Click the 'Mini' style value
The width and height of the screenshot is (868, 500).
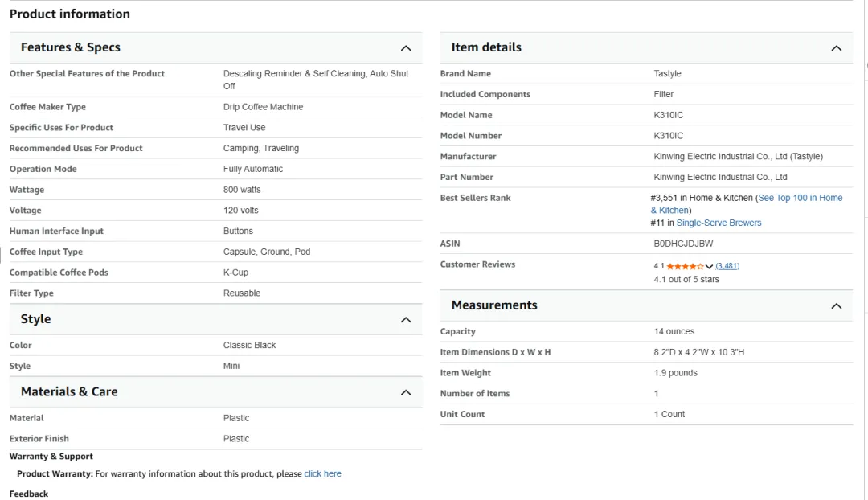231,366
